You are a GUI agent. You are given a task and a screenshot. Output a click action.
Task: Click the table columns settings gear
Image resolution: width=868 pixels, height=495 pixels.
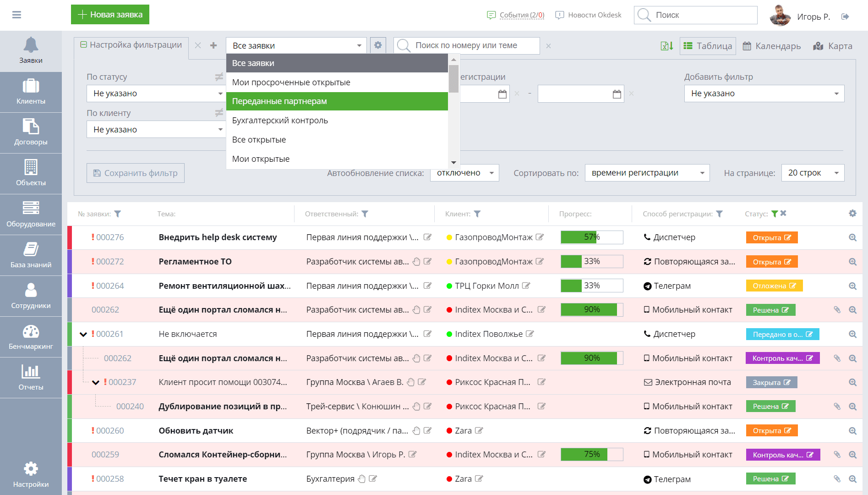852,214
